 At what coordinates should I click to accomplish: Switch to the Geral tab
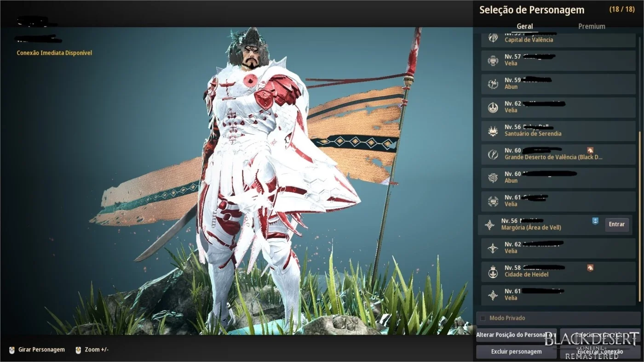coord(525,26)
